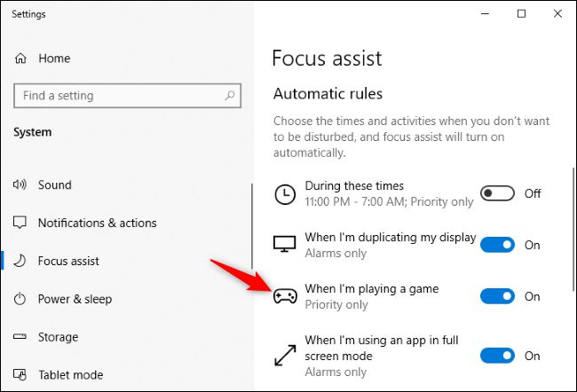The height and width of the screenshot is (392, 577).
Task: Disable full screen mode app toggle
Action: tap(497, 356)
